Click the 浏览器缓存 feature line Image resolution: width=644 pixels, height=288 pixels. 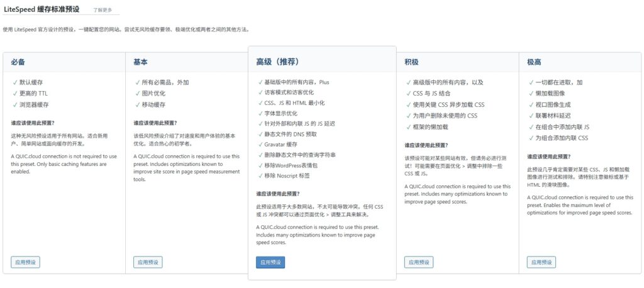coord(34,105)
